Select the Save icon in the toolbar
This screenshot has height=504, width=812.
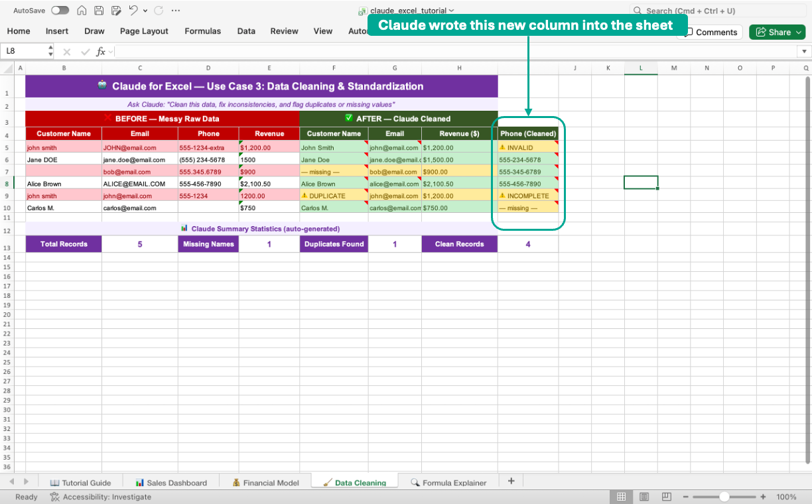coord(98,11)
